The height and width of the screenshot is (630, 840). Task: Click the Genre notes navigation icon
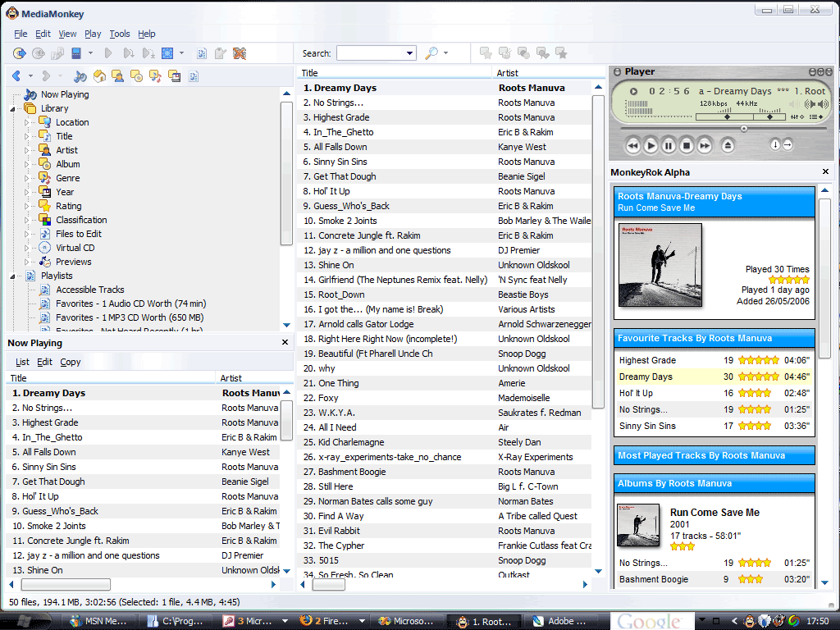155,76
